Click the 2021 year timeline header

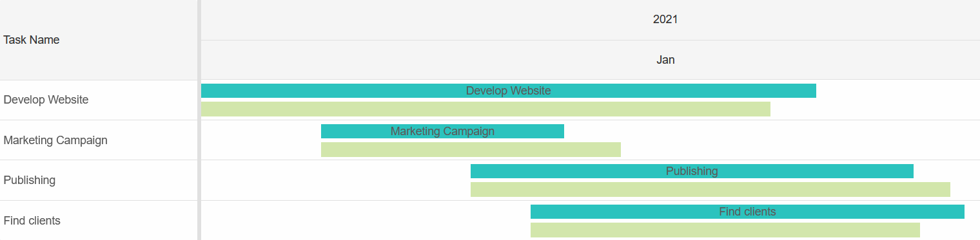coord(665,19)
